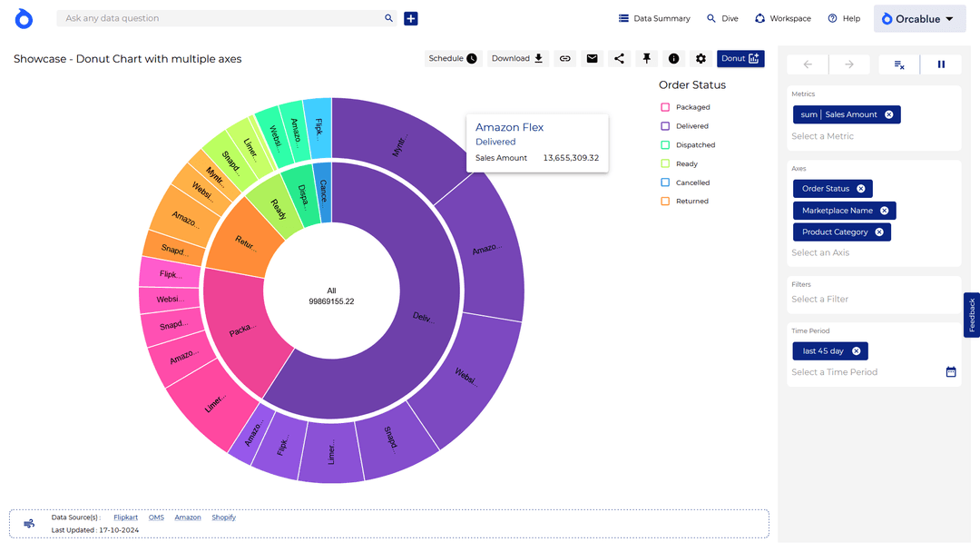Open Data Summary in the top menu
The height and width of the screenshot is (552, 980).
click(x=654, y=18)
